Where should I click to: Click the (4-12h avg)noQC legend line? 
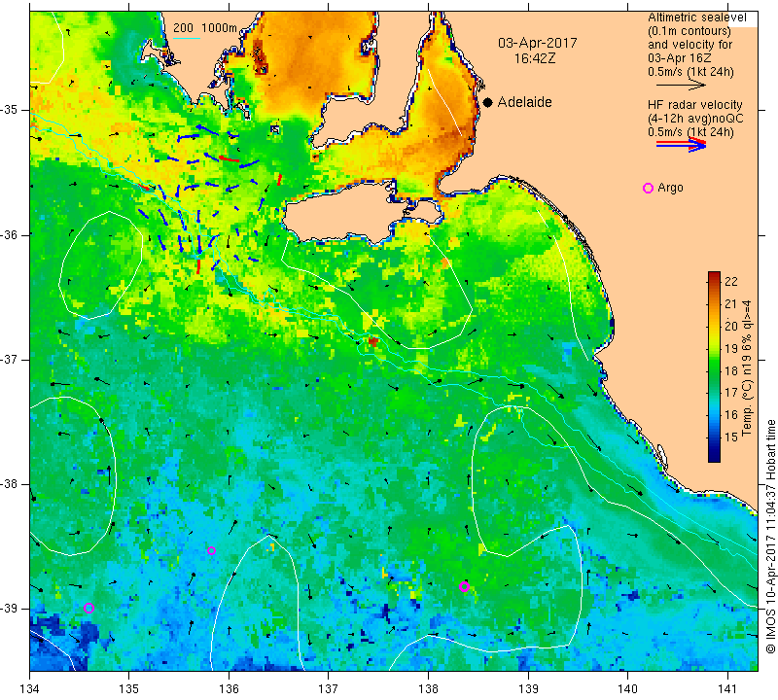(x=695, y=119)
